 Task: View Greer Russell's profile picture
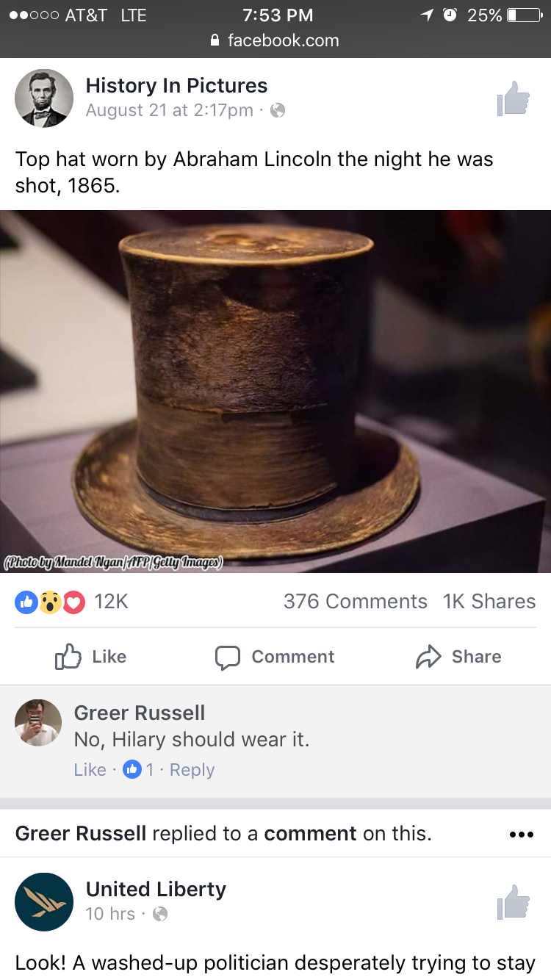point(38,723)
